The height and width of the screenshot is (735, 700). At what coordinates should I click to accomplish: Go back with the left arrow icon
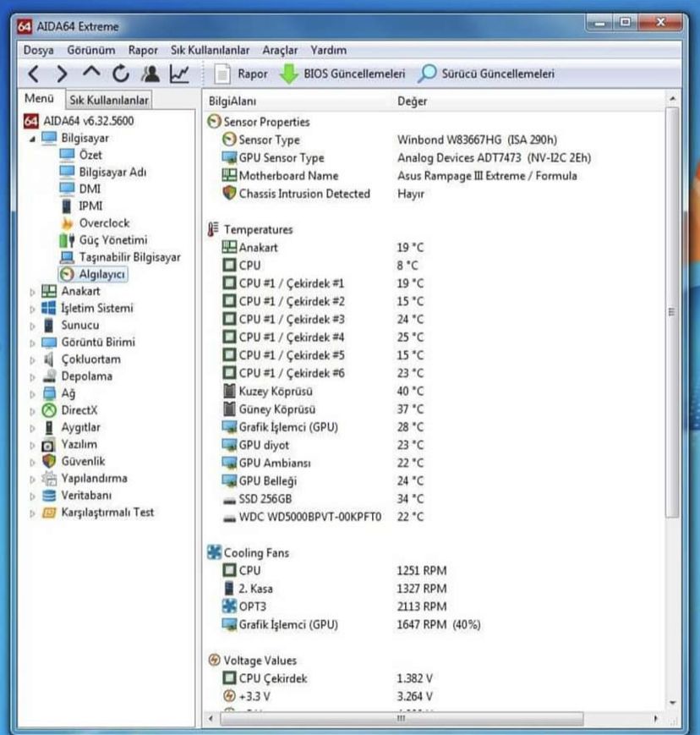click(34, 74)
